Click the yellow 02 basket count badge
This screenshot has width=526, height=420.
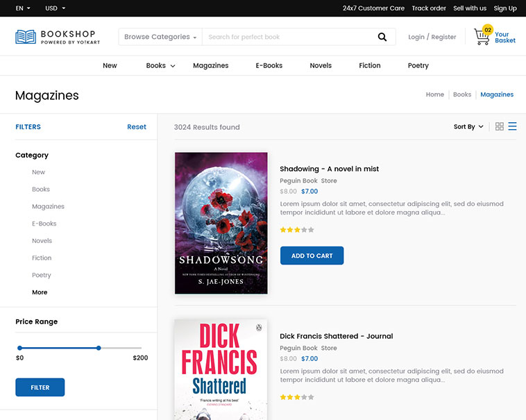point(488,30)
